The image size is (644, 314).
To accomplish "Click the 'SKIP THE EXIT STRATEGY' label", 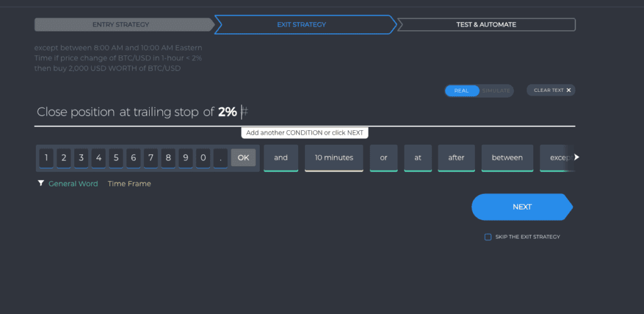I will click(528, 237).
